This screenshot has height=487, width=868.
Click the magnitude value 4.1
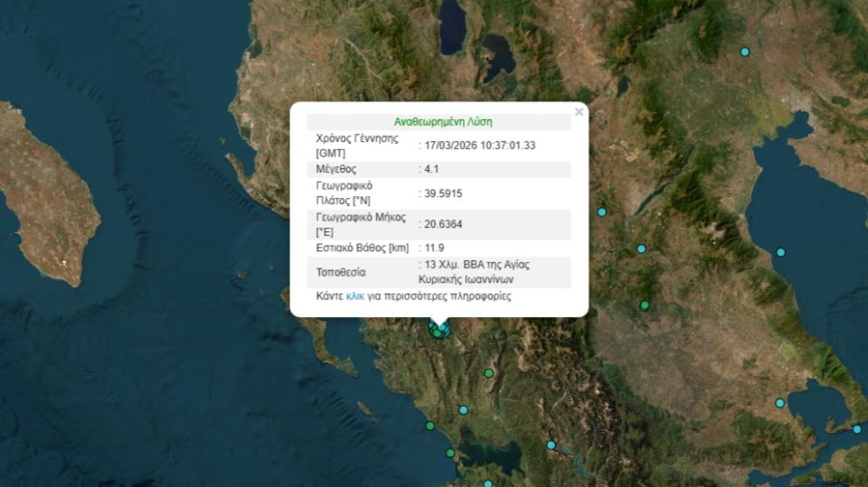pyautogui.click(x=432, y=169)
